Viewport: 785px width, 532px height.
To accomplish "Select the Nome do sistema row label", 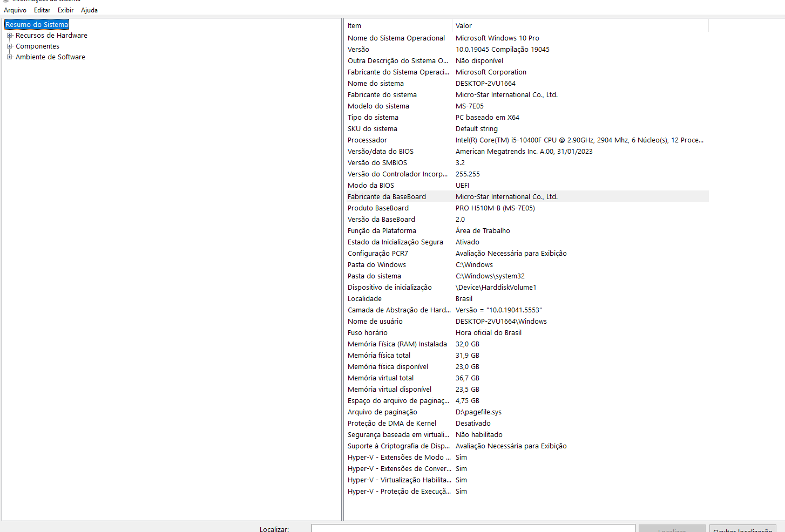I will click(376, 84).
